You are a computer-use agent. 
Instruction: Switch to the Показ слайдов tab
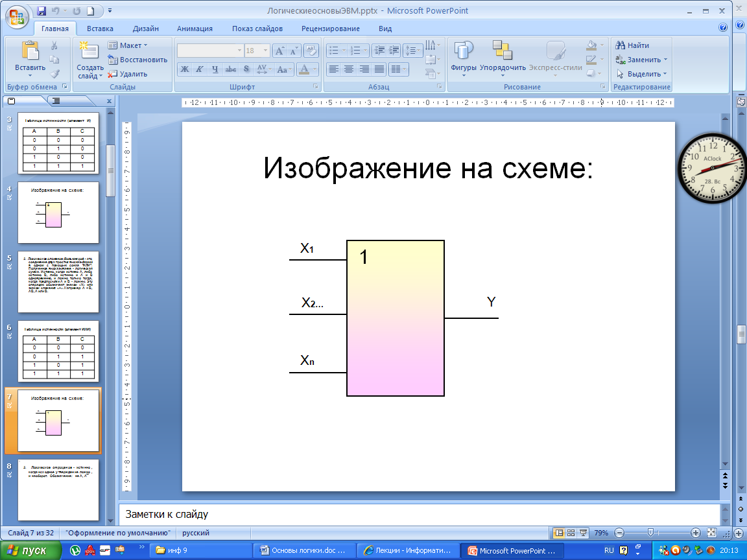click(x=257, y=29)
